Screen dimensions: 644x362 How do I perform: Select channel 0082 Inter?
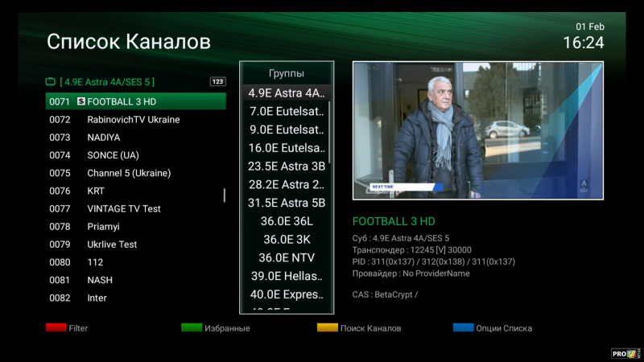pyautogui.click(x=97, y=298)
